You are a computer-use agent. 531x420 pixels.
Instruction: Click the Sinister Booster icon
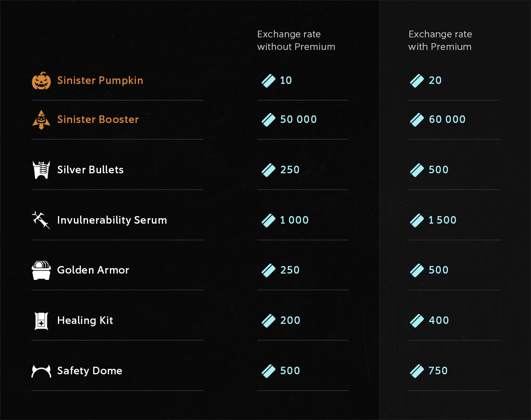click(x=41, y=120)
